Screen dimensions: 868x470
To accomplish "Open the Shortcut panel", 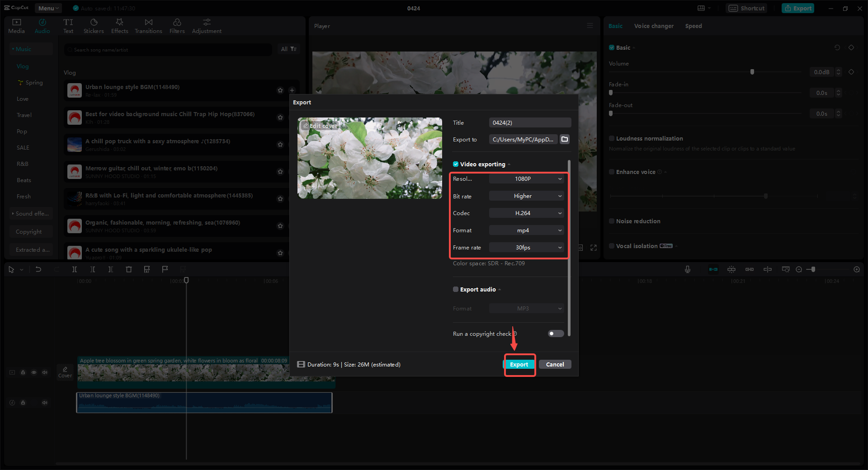I will [x=746, y=8].
